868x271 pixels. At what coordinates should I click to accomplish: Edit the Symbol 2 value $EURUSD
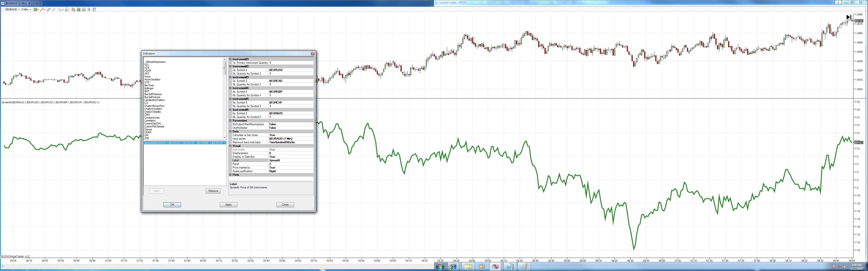pos(291,70)
